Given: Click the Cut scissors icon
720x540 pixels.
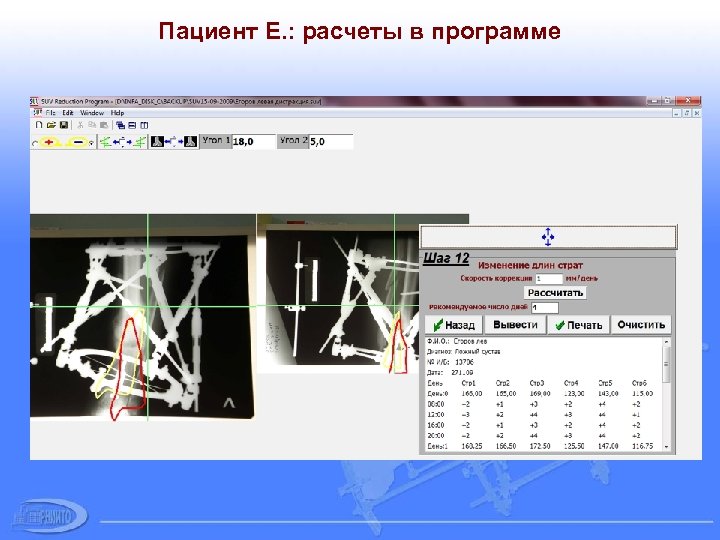Looking at the screenshot, I should [80, 125].
